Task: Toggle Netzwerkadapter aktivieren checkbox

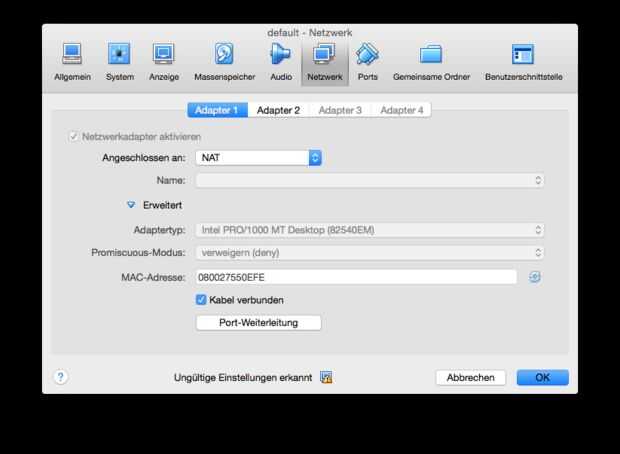Action: [74, 136]
